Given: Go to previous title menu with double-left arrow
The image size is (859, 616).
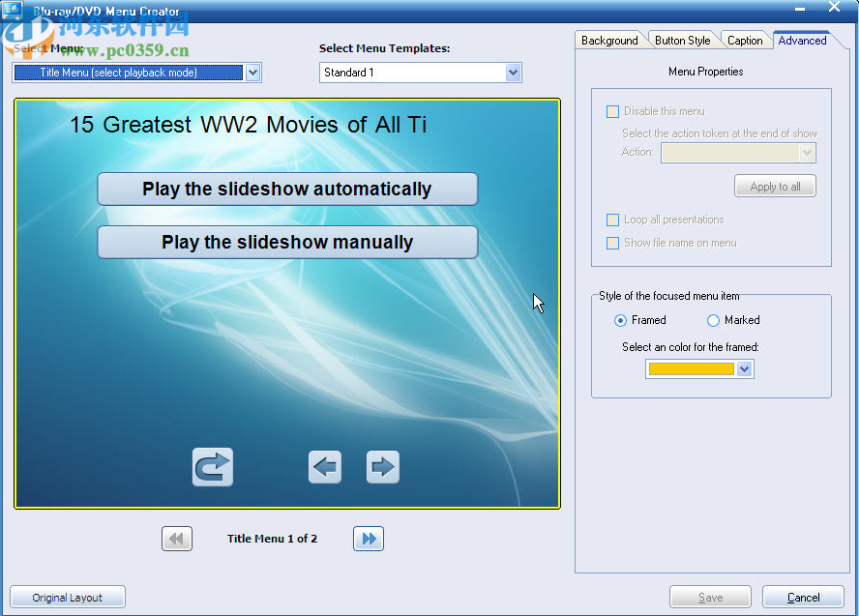Looking at the screenshot, I should [x=176, y=539].
